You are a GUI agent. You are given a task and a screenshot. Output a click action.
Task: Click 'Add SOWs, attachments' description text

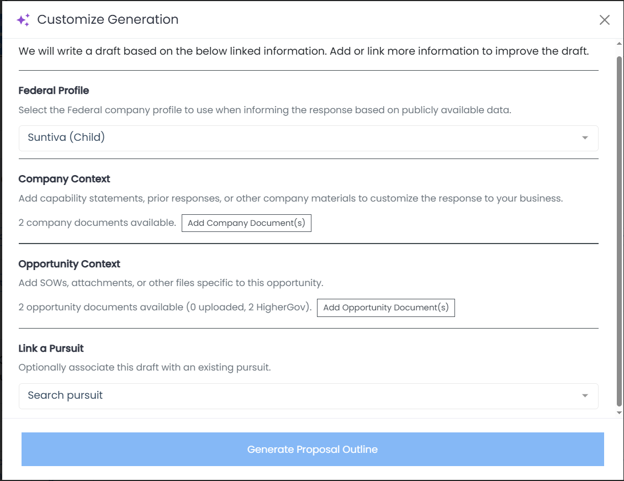(x=171, y=283)
